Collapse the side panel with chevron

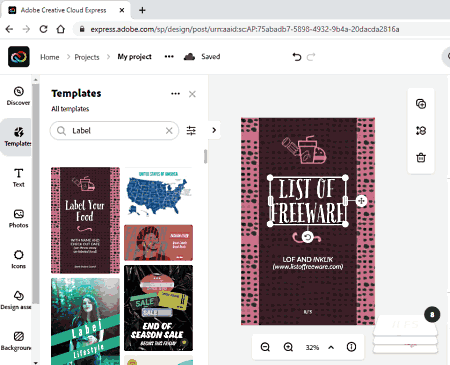coord(214,130)
